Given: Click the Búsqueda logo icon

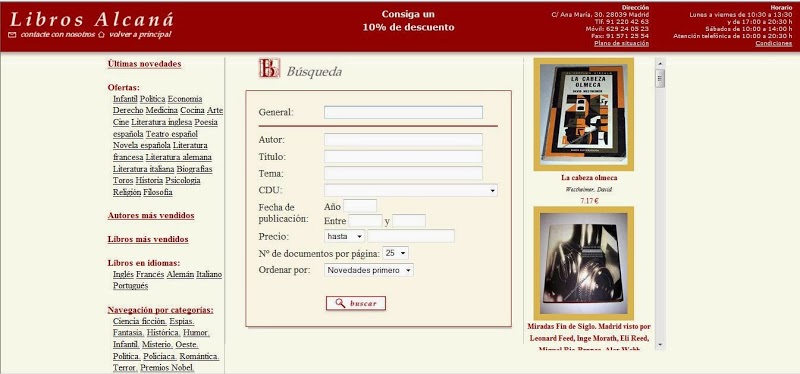Looking at the screenshot, I should click(x=269, y=68).
